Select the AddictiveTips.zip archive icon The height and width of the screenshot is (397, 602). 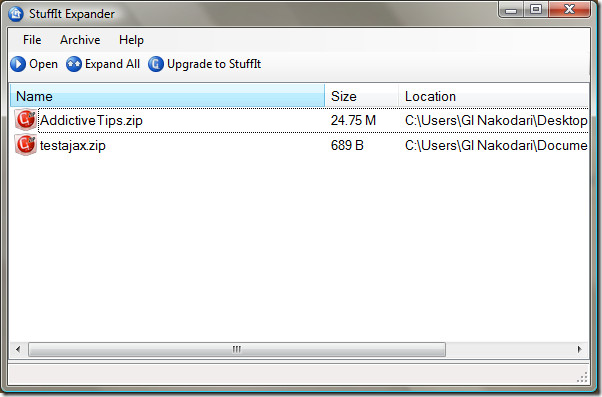tap(26, 120)
